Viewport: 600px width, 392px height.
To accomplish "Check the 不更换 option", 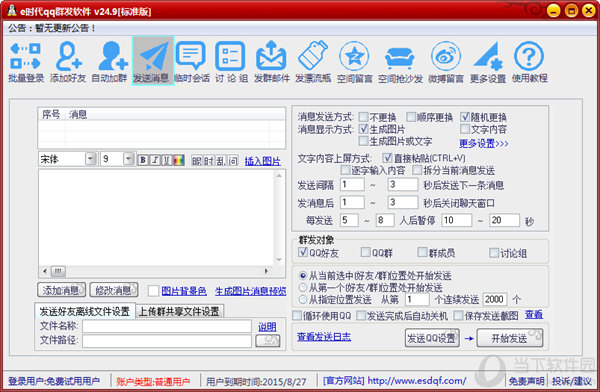I will (x=364, y=116).
